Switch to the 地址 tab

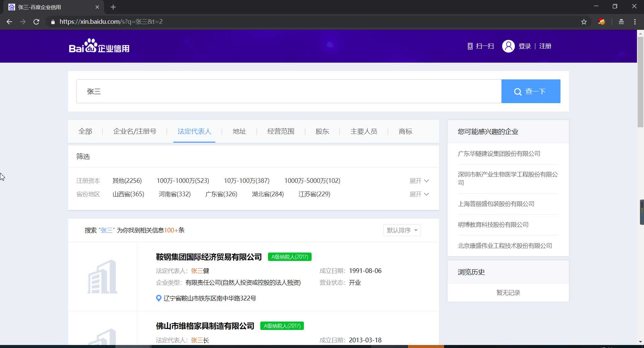click(x=239, y=131)
